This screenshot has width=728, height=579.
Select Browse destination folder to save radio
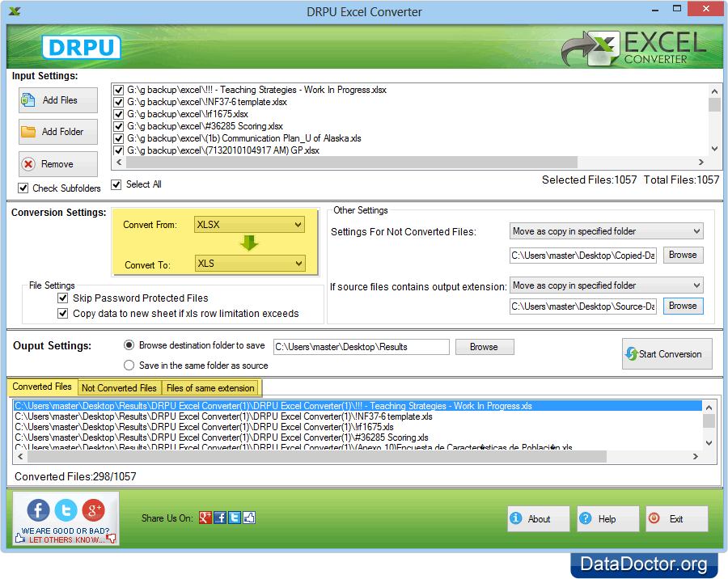[x=129, y=345]
